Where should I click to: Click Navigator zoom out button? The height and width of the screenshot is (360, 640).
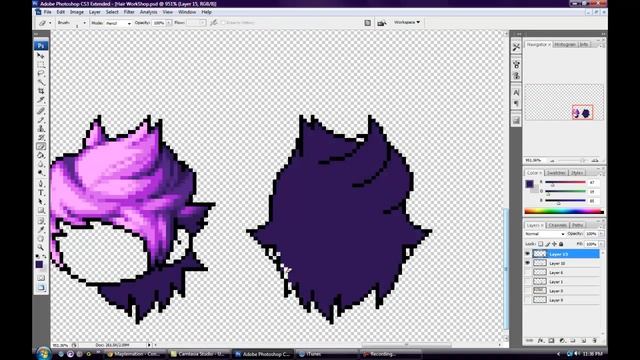click(x=553, y=160)
